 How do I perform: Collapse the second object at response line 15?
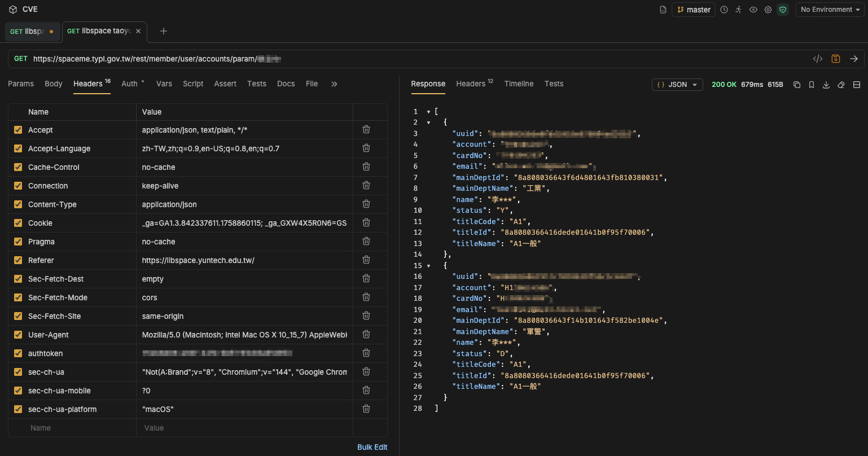(428, 266)
